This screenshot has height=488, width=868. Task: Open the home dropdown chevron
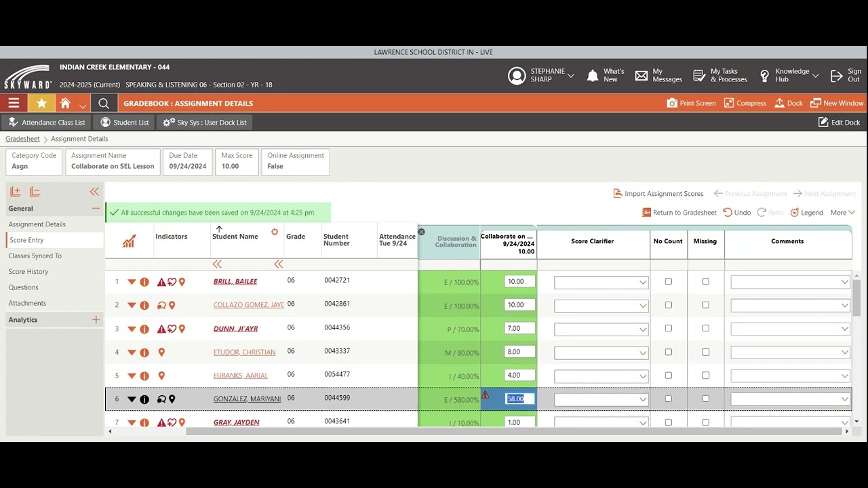tap(82, 106)
